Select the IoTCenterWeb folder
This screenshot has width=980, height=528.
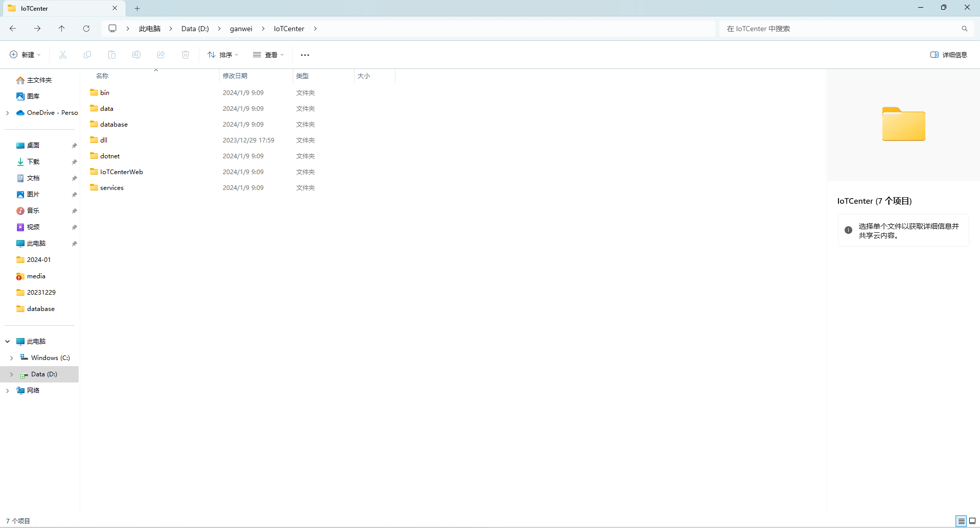coord(121,172)
